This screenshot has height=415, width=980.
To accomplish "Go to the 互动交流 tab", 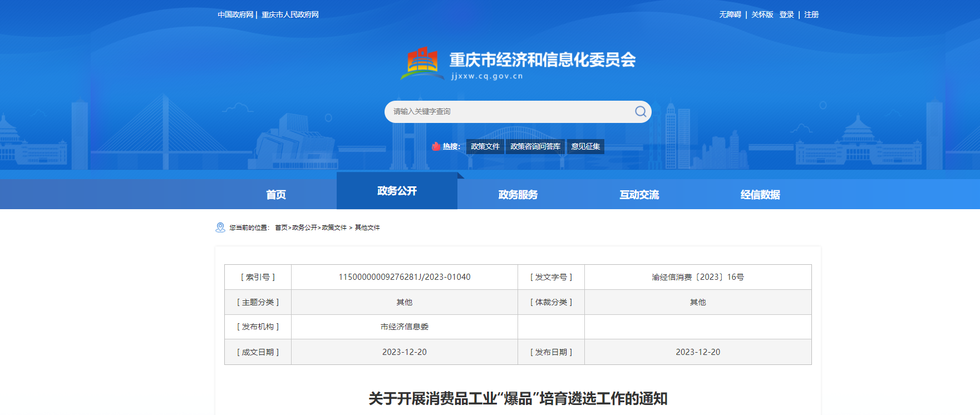I will click(x=639, y=195).
